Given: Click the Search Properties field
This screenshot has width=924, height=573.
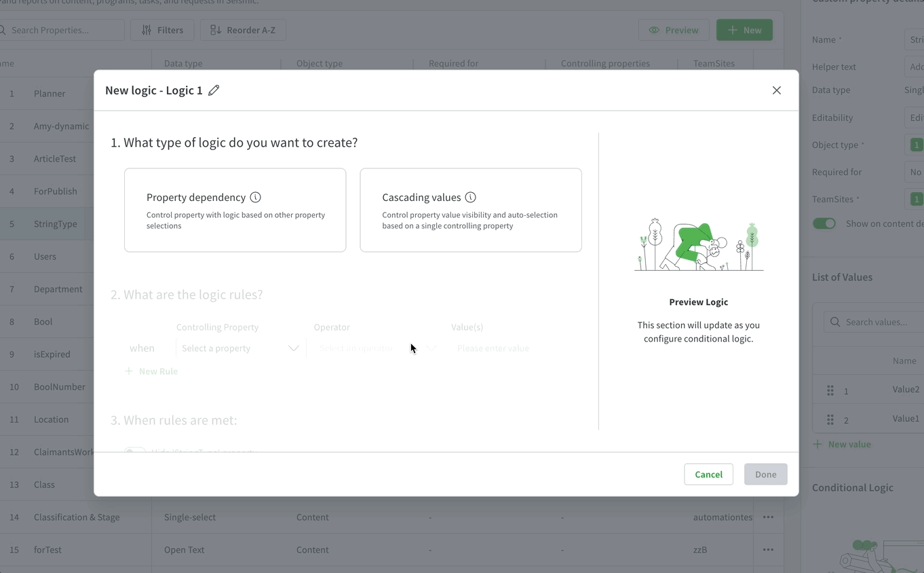Looking at the screenshot, I should tap(61, 30).
